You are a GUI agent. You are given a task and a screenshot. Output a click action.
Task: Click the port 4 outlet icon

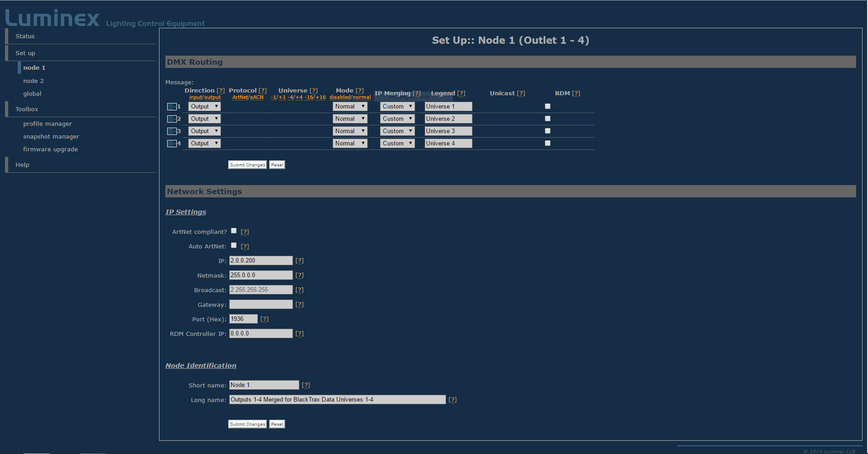coord(172,144)
